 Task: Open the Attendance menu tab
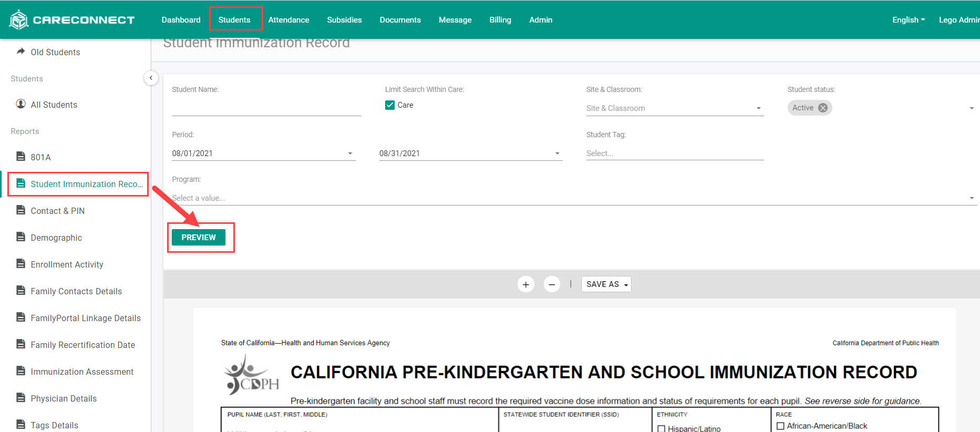point(288,20)
